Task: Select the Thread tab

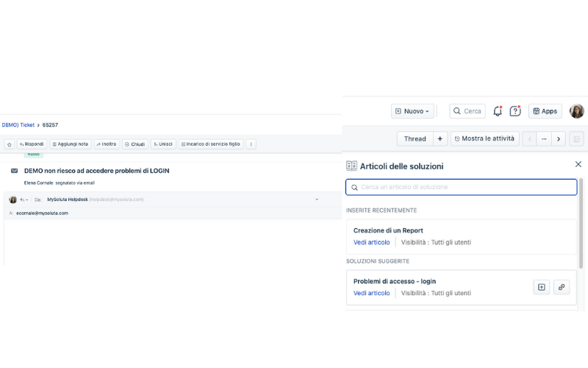Action: [x=415, y=139]
